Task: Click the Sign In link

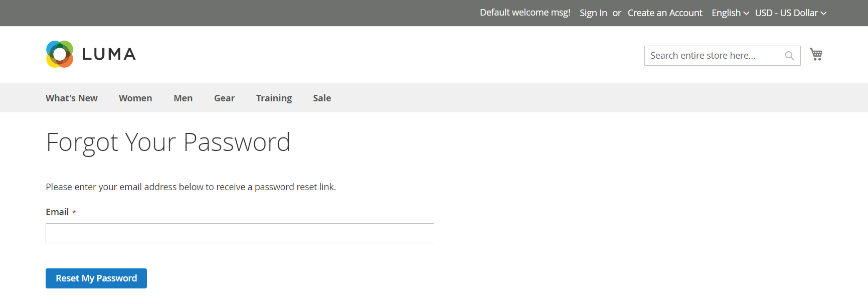Action: click(593, 13)
